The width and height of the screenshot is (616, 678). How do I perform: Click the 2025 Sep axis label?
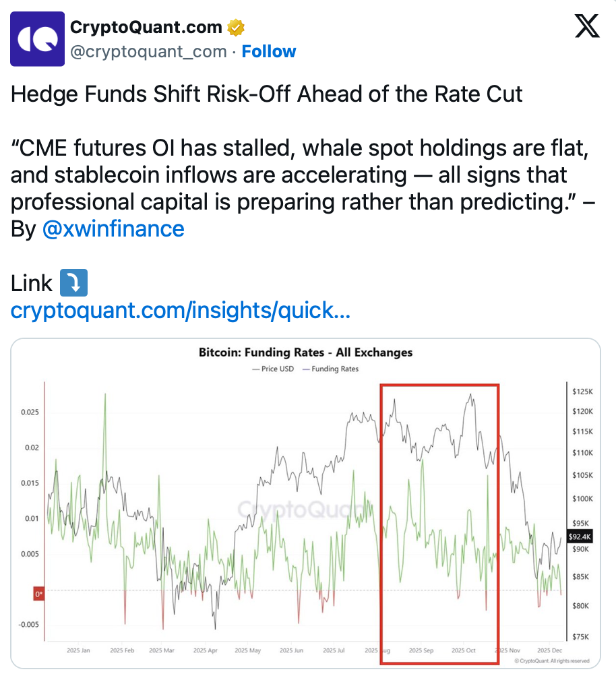click(x=421, y=650)
